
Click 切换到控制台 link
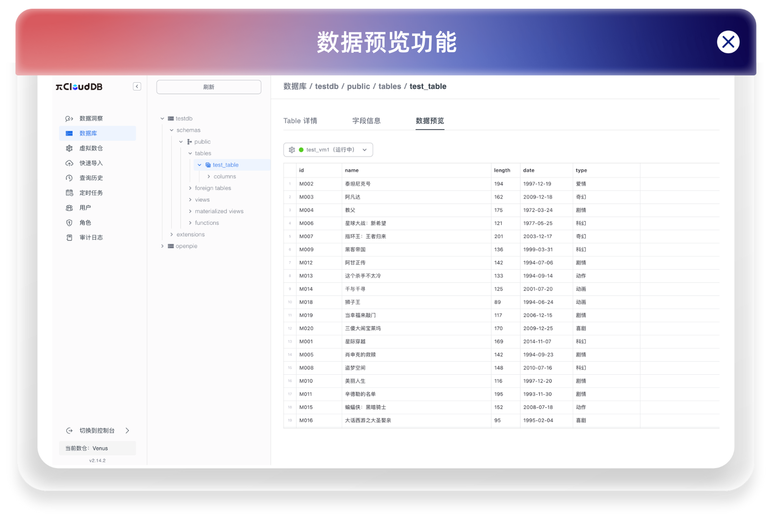pyautogui.click(x=97, y=430)
